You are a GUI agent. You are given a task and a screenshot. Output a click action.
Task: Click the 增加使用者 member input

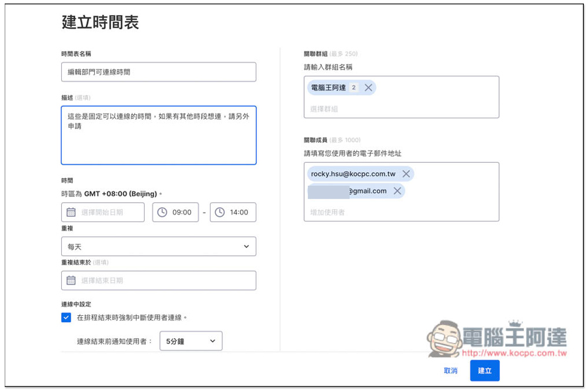pyautogui.click(x=400, y=212)
